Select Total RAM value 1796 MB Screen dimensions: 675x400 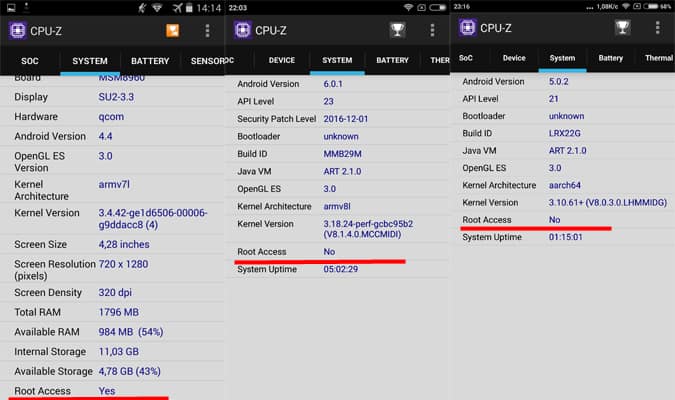[118, 312]
